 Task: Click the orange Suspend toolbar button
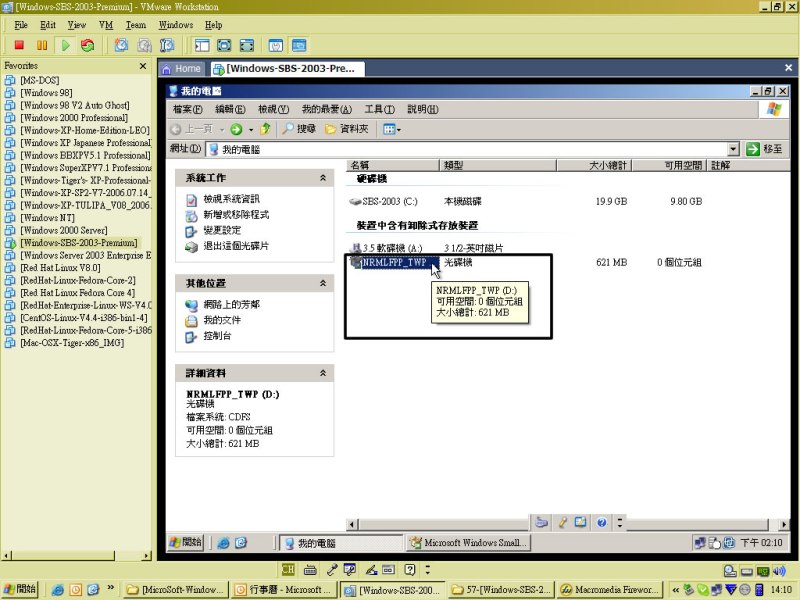42,45
